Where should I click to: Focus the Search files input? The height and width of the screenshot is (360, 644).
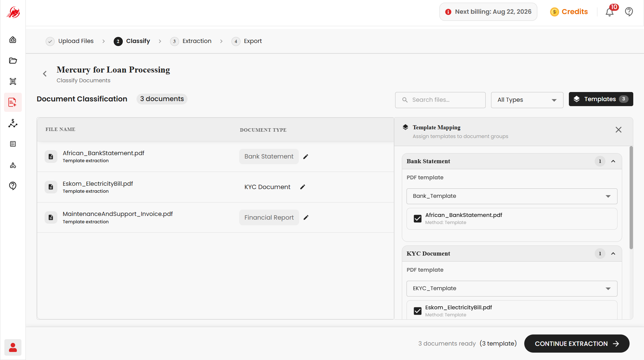[440, 100]
